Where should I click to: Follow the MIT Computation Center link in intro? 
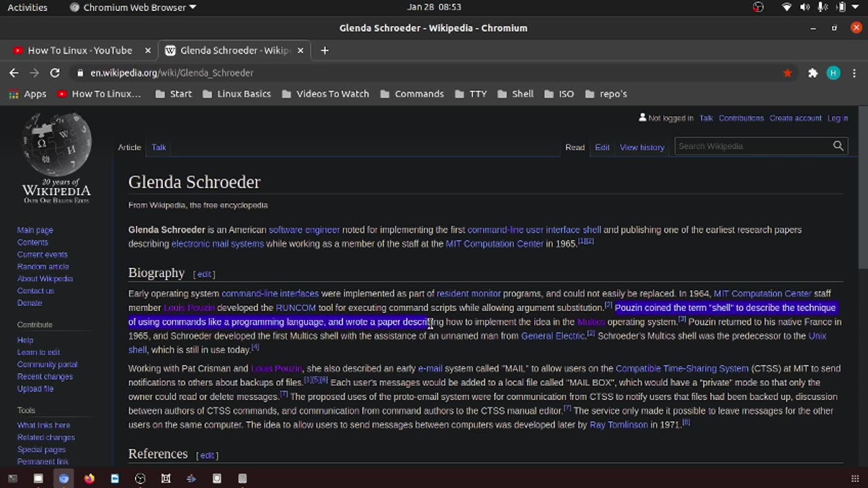[x=494, y=244]
